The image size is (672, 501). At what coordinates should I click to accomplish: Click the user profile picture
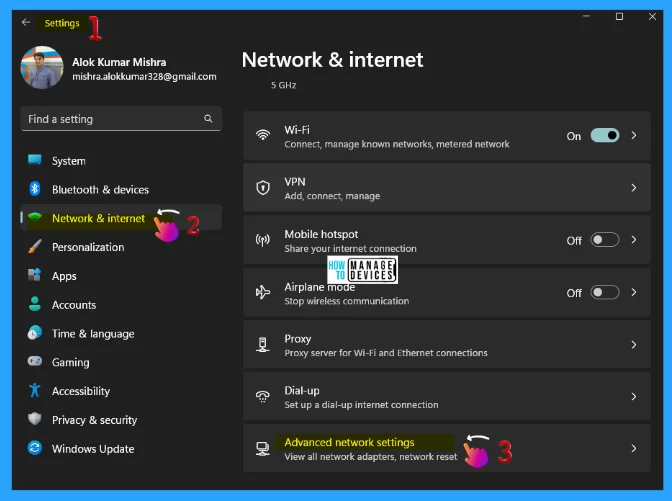[42, 68]
